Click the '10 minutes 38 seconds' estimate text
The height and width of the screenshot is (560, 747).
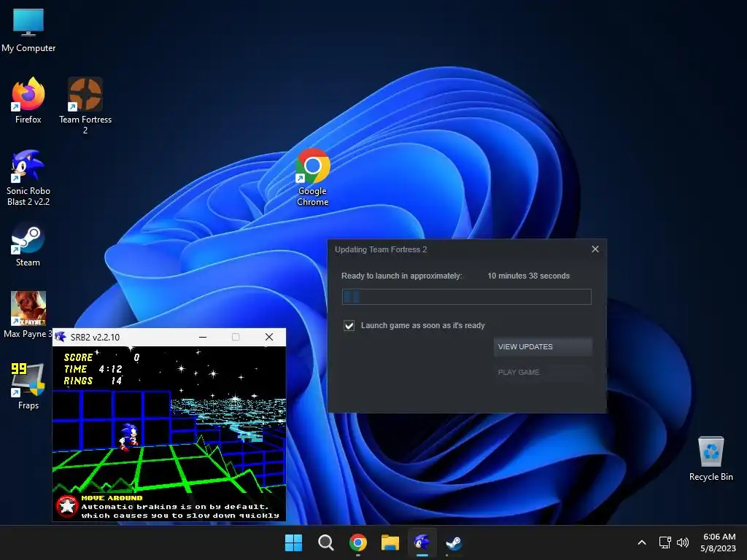(528, 276)
